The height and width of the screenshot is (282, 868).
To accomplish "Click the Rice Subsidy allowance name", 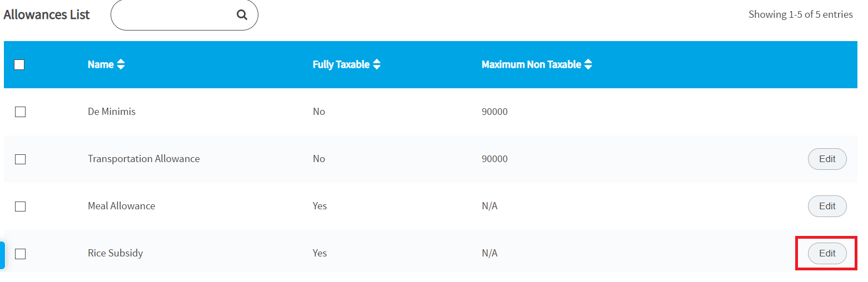I will pos(116,253).
